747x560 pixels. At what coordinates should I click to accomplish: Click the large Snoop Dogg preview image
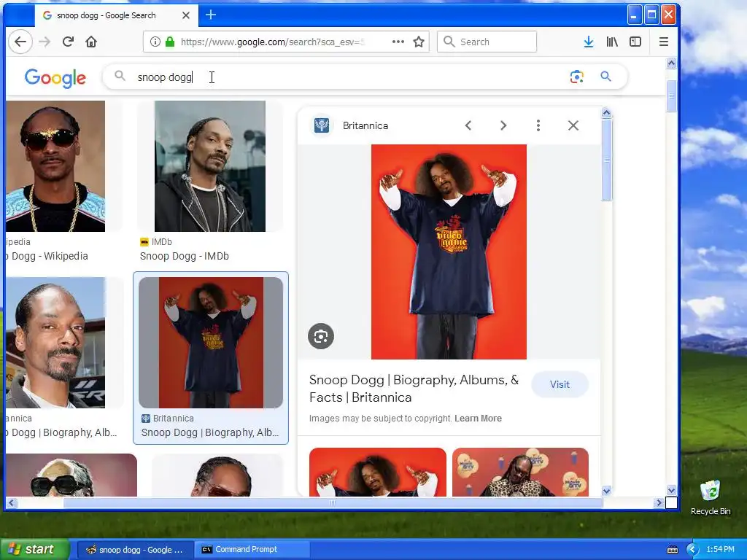point(449,252)
